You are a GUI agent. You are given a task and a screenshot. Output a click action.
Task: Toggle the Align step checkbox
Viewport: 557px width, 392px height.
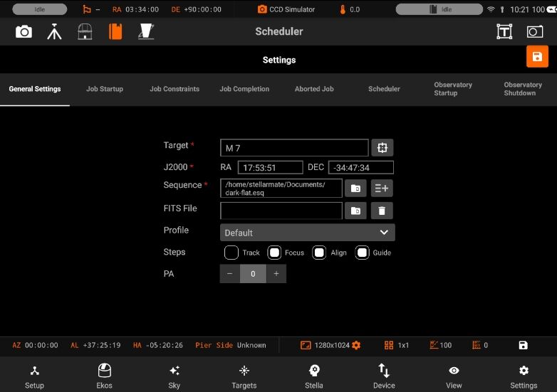click(319, 253)
